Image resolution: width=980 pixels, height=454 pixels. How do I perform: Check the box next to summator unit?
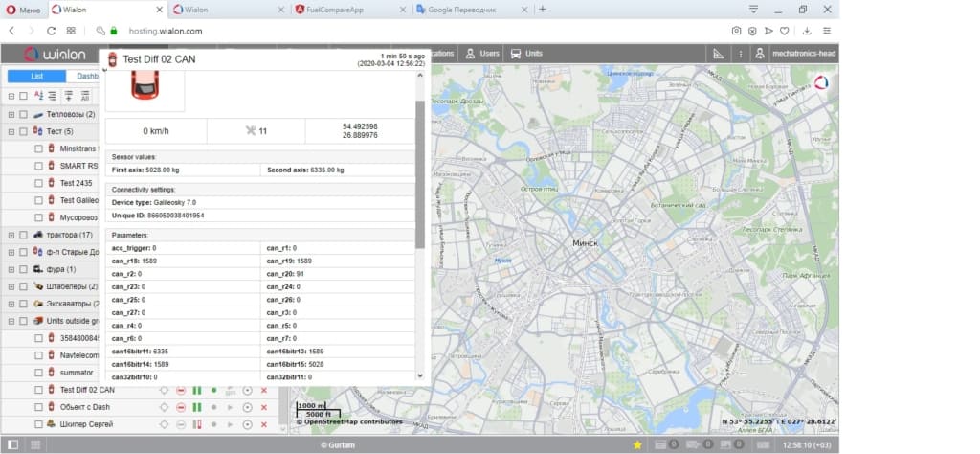tap(38, 373)
